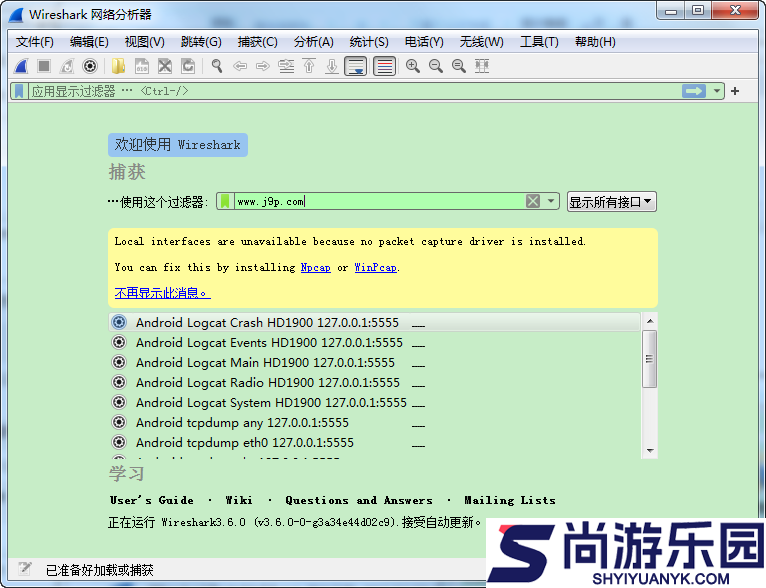766x588 pixels.
Task: Zoom in main window text
Action: coord(413,66)
